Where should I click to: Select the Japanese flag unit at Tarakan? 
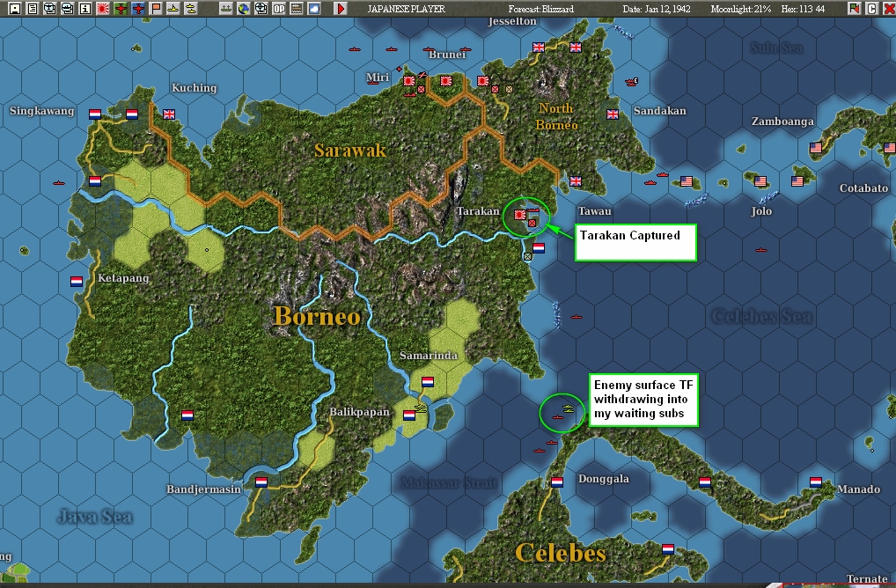(519, 215)
